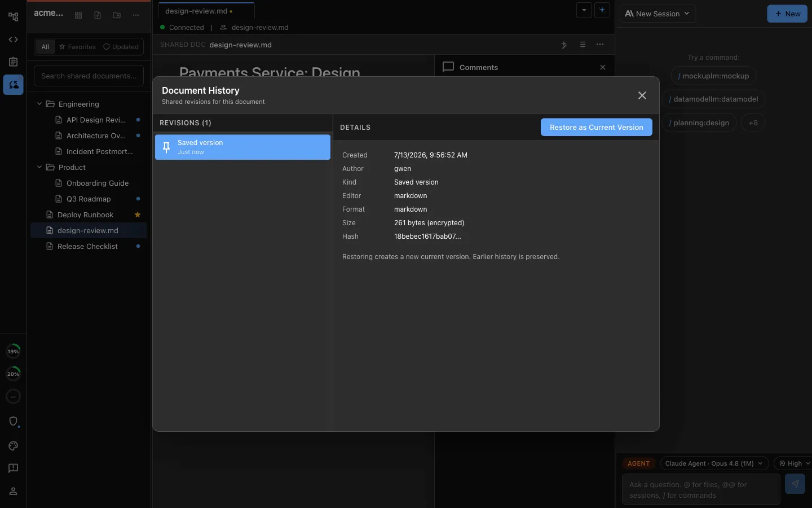Focus the Ask a question agent input
Screen dimensions: 812x508
point(701,489)
